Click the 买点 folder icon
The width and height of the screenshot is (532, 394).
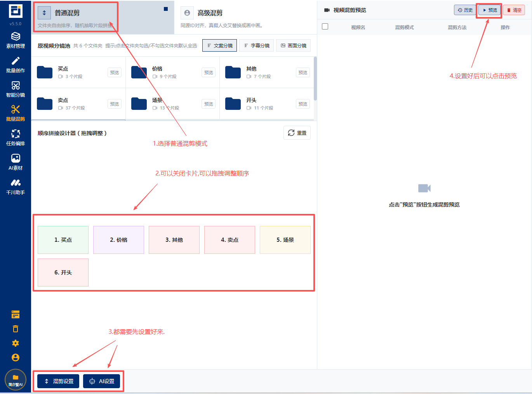tap(45, 72)
